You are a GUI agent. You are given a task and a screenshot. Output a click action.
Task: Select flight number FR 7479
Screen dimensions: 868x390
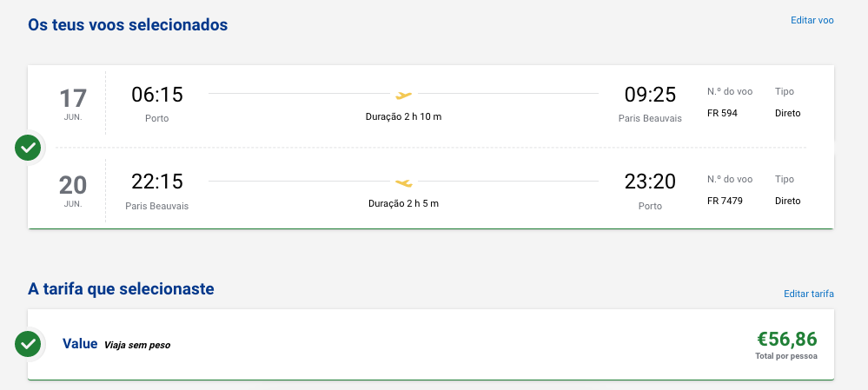(725, 201)
